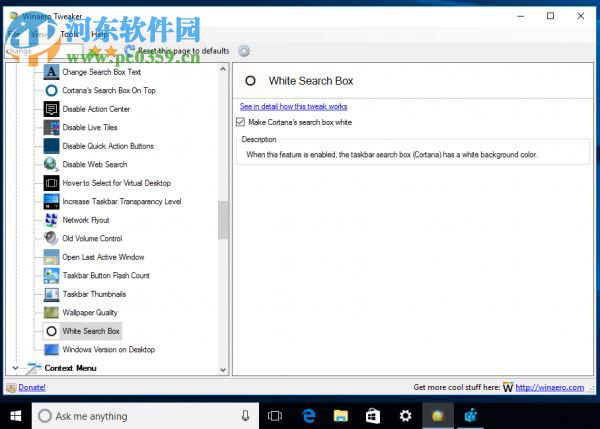Switch to the Winaero Tweaker taskbar button
The image size is (600, 429).
(438, 416)
